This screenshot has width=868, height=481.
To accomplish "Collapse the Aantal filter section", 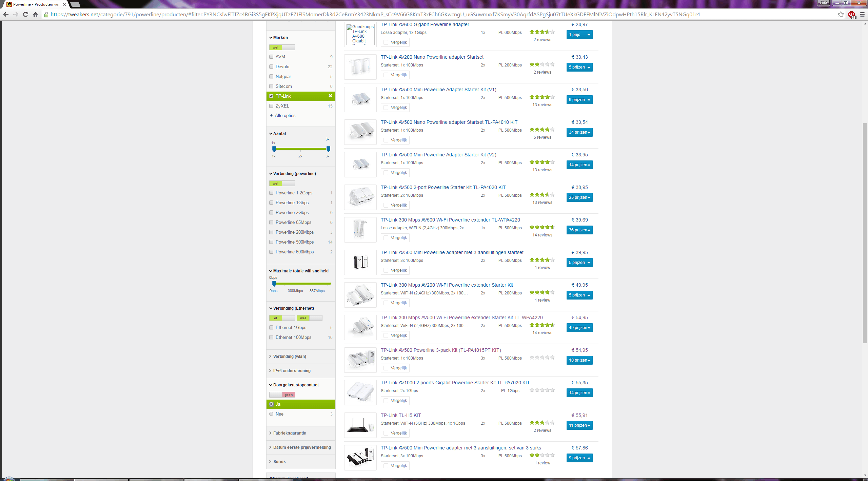I will pyautogui.click(x=277, y=134).
